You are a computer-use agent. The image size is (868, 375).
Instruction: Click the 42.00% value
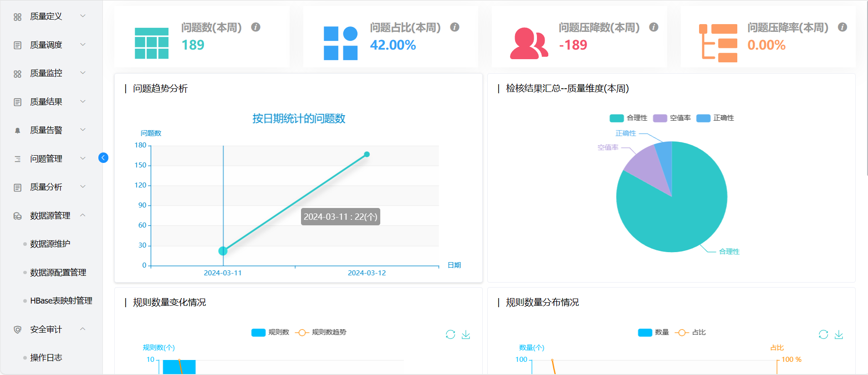[x=393, y=45]
